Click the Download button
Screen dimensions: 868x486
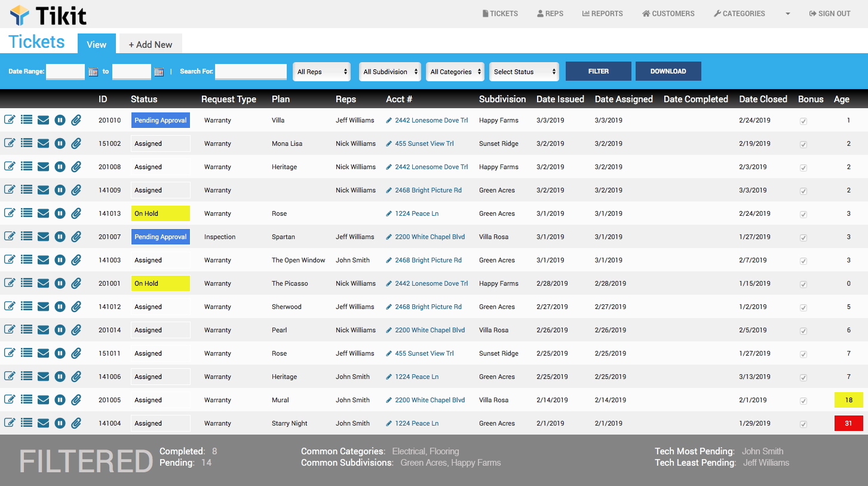click(668, 71)
